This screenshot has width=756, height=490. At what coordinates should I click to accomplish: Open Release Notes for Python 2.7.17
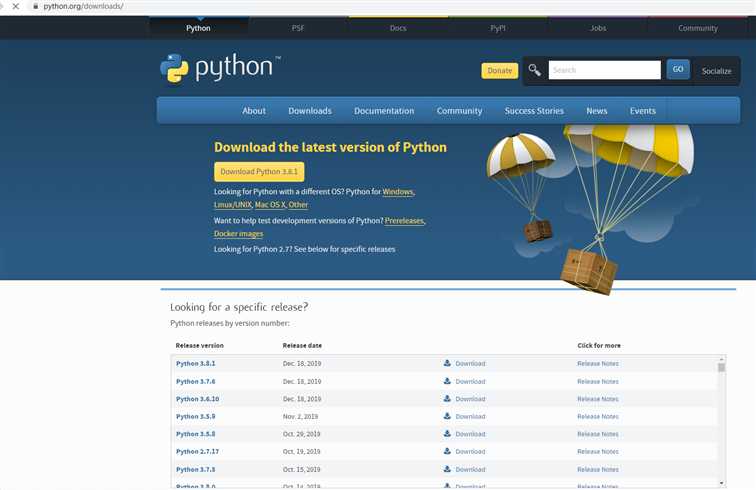(x=598, y=451)
